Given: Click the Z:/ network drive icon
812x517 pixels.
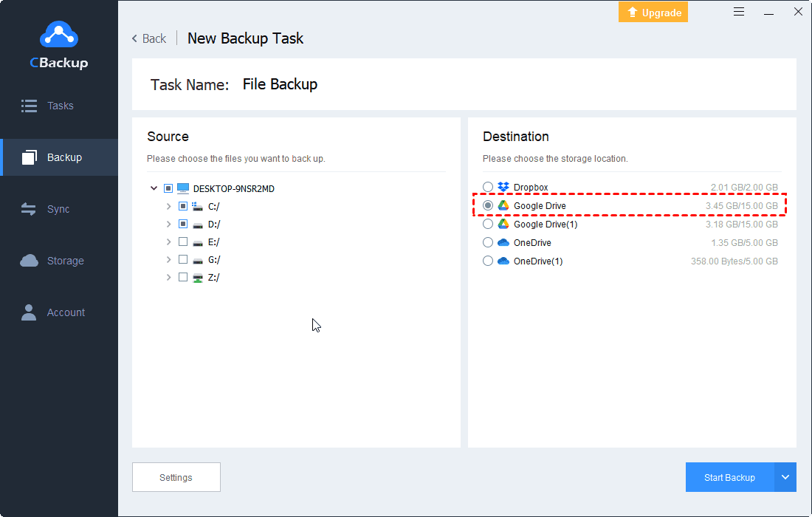Looking at the screenshot, I should (x=198, y=278).
